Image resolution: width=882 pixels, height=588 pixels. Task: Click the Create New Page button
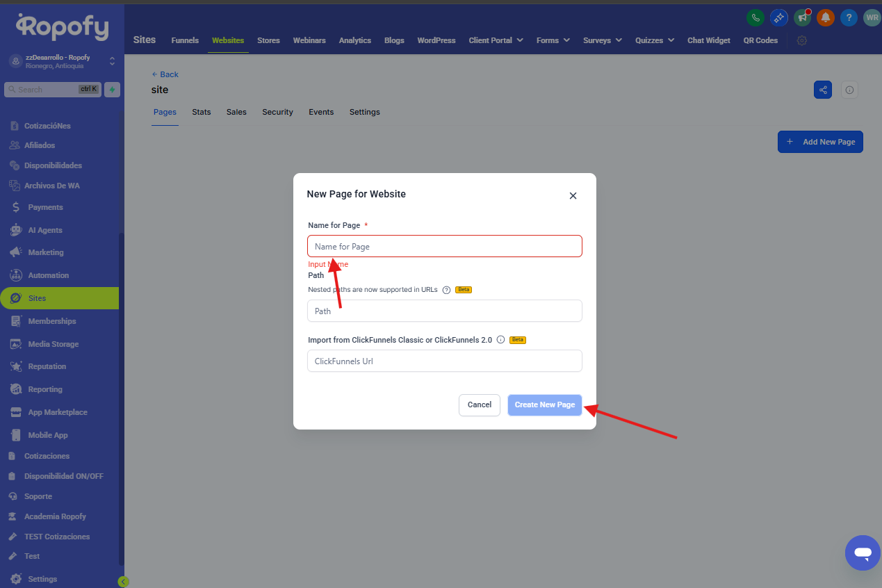[x=544, y=405]
